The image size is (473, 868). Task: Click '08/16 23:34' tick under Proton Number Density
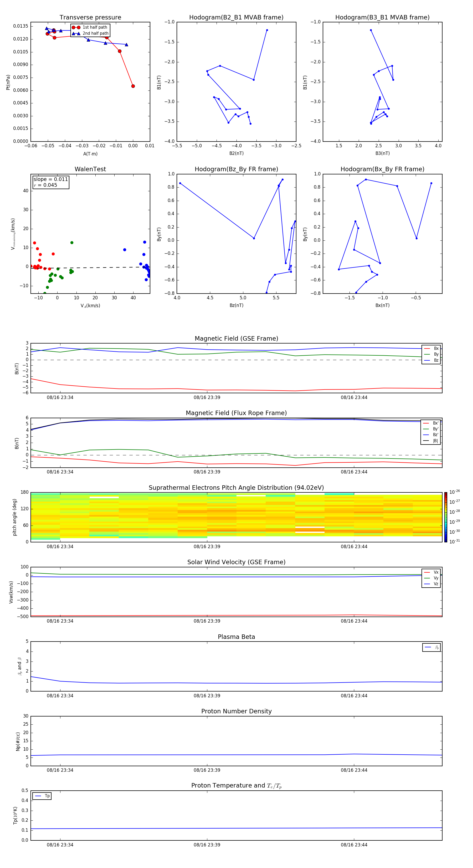pyautogui.click(x=60, y=770)
